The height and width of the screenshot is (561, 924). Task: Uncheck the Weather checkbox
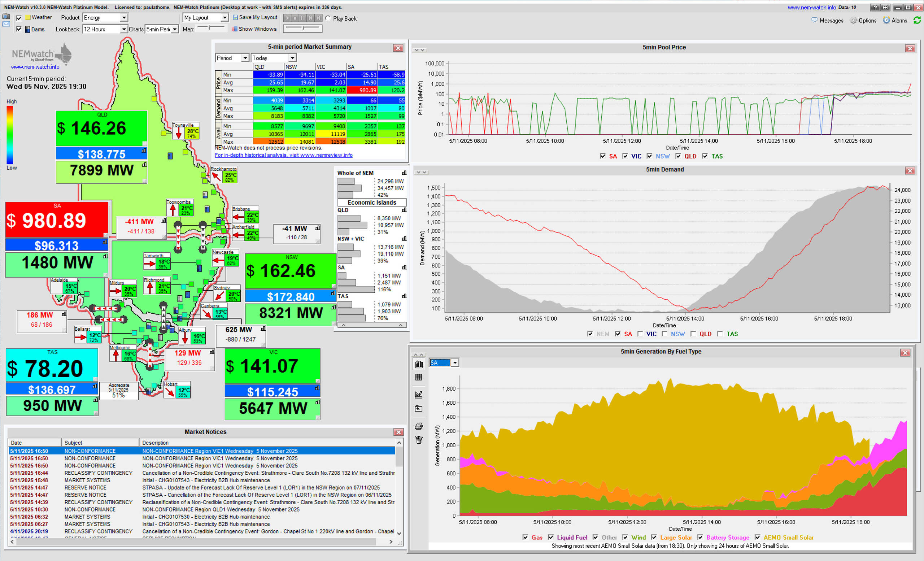[19, 18]
